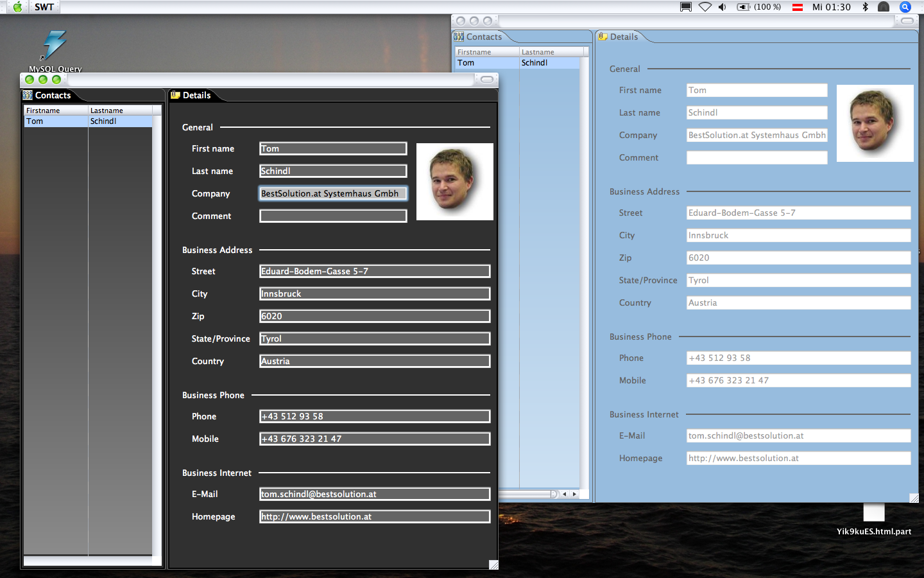Focus the Last name field in dark window
Image resolution: width=924 pixels, height=578 pixels.
pyautogui.click(x=333, y=171)
